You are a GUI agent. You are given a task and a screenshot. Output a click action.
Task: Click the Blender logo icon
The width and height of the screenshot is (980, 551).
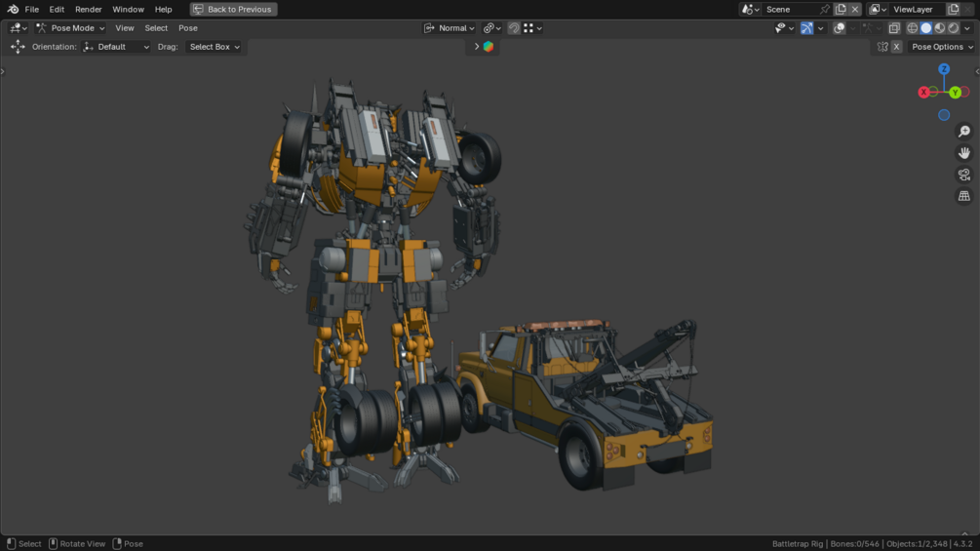pyautogui.click(x=13, y=10)
